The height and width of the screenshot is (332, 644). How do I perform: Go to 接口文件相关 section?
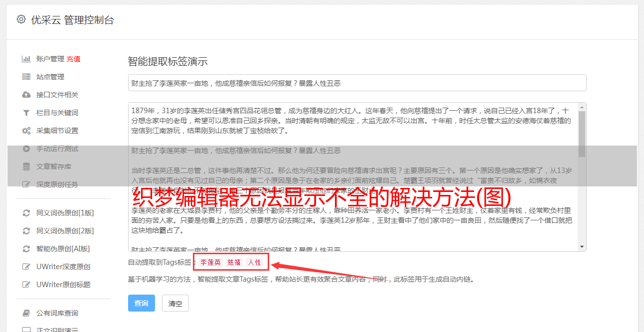point(57,95)
